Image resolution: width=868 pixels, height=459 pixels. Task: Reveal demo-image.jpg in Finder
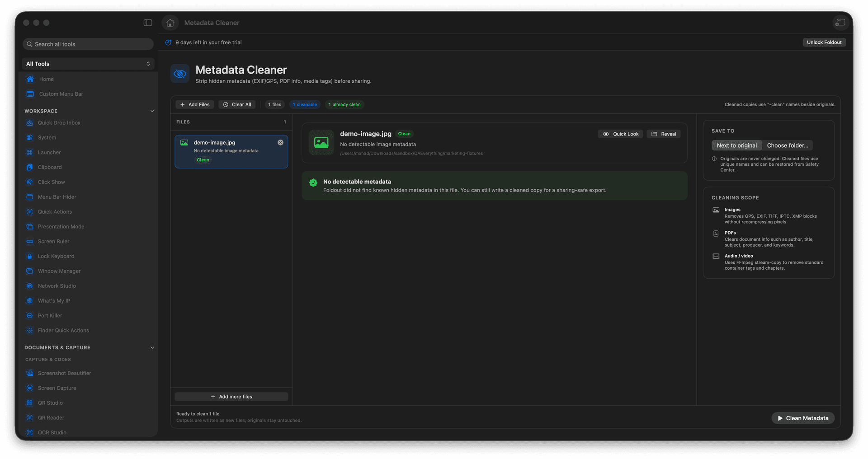[664, 134]
